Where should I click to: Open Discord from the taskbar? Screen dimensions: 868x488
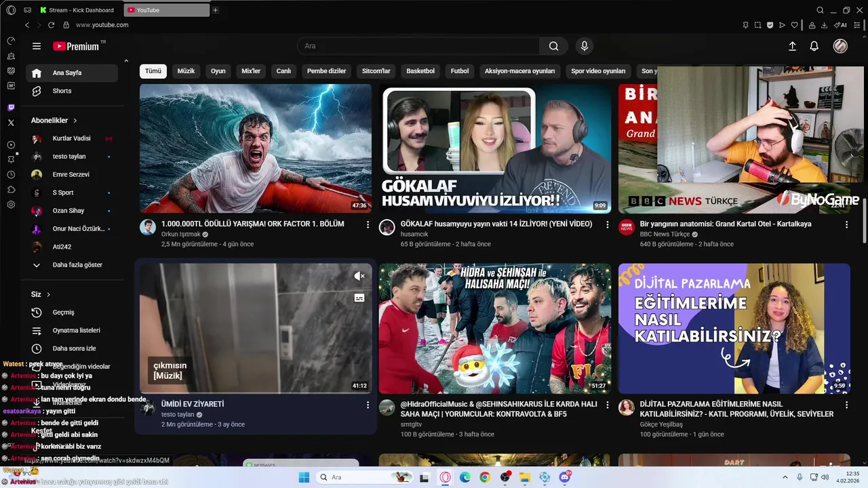pos(565,477)
